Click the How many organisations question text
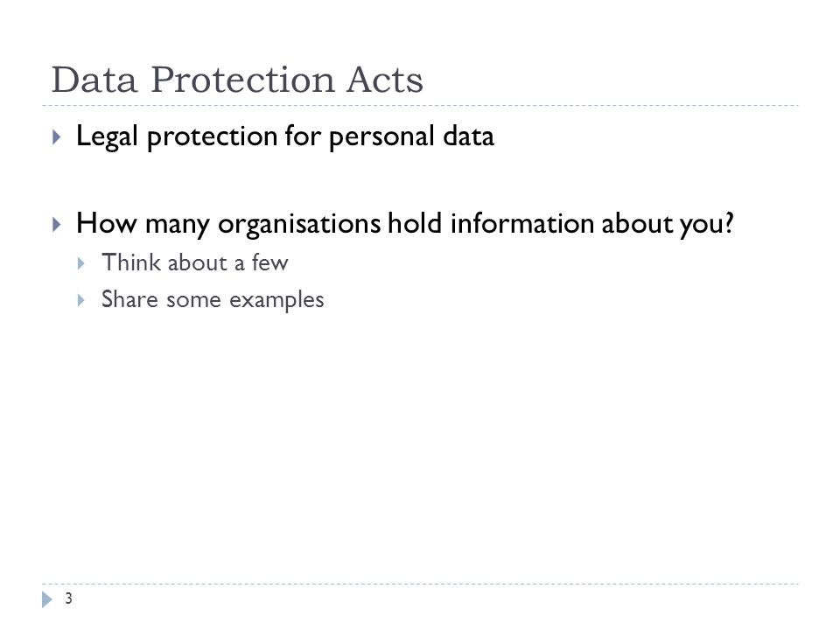 (405, 223)
